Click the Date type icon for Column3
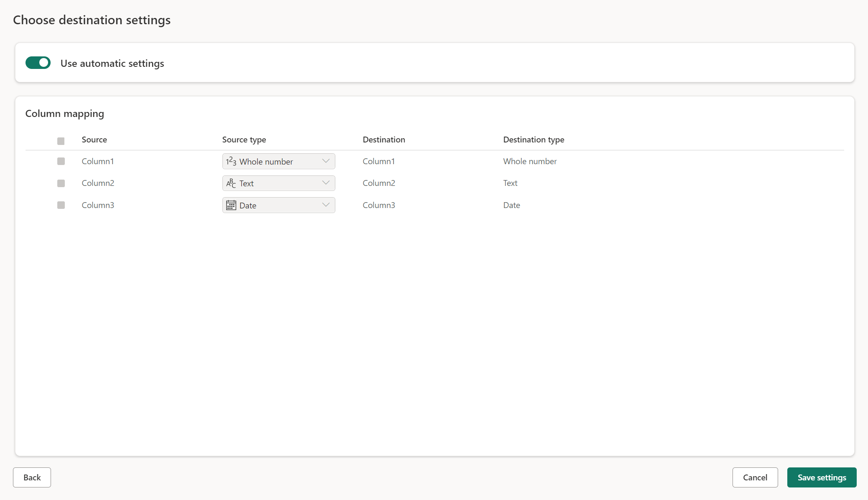The image size is (868, 500). pos(231,206)
